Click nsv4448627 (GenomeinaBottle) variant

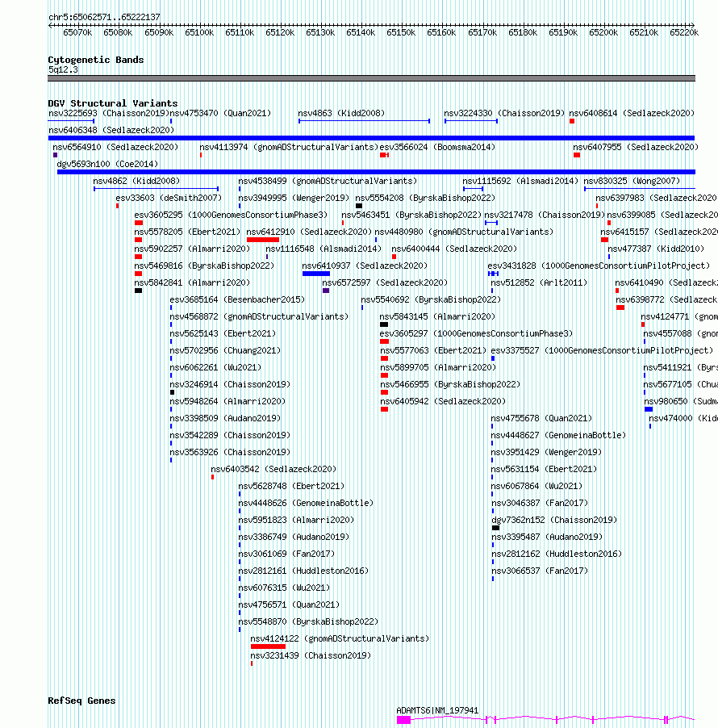(558, 436)
